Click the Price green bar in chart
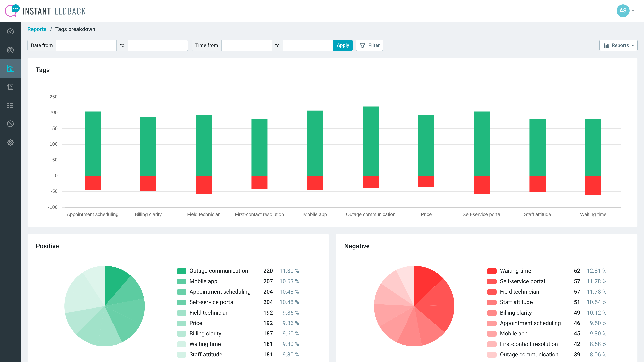Image resolution: width=644 pixels, height=362 pixels. (x=426, y=145)
